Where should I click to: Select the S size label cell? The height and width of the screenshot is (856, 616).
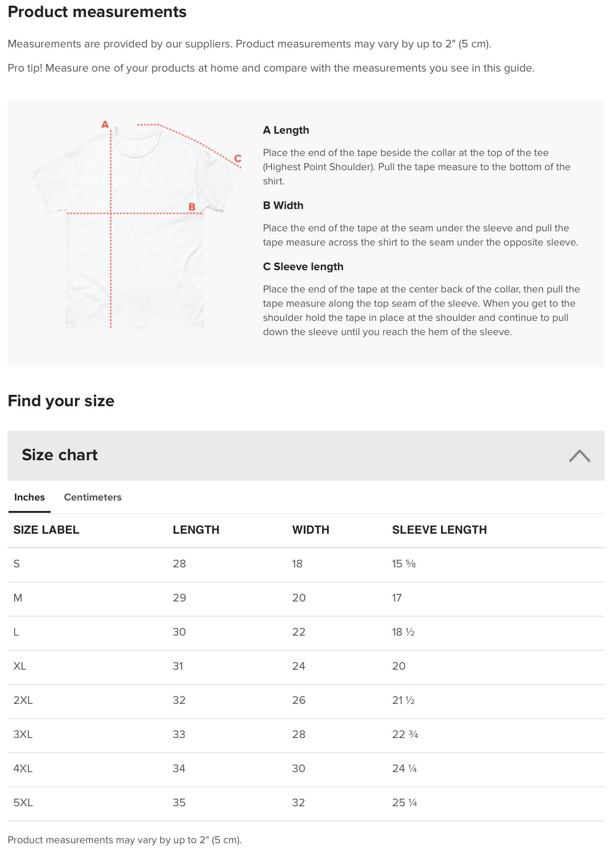17,564
